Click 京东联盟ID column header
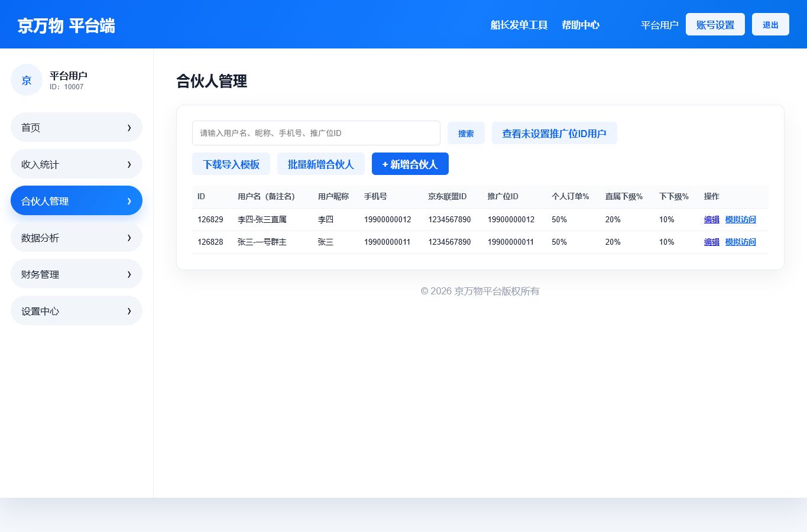Image resolution: width=807 pixels, height=532 pixels. click(448, 196)
